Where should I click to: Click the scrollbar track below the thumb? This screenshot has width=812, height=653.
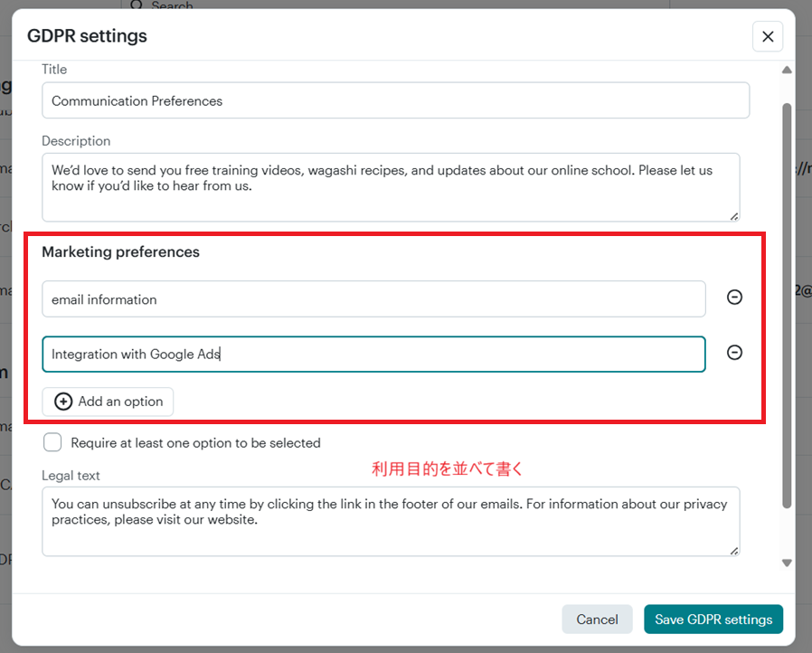787,534
